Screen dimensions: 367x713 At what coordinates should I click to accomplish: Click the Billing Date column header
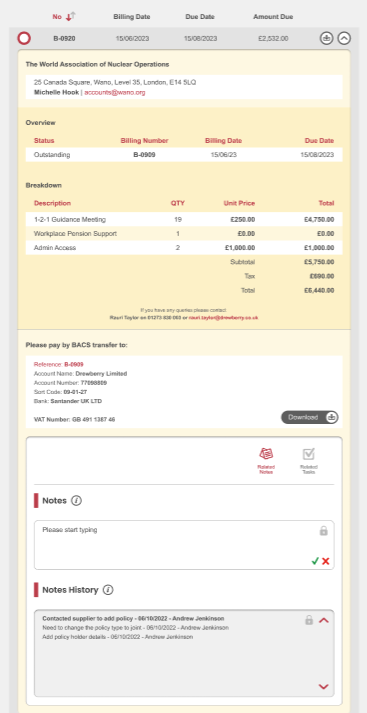pos(132,17)
